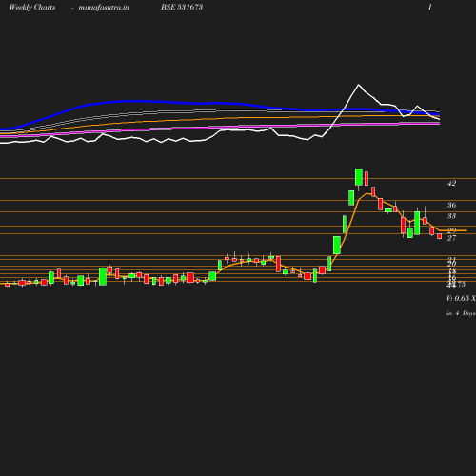Image resolution: width=476 pixels, height=476 pixels.
Task: Click the munafasutra.in site label
Action: 104,7
